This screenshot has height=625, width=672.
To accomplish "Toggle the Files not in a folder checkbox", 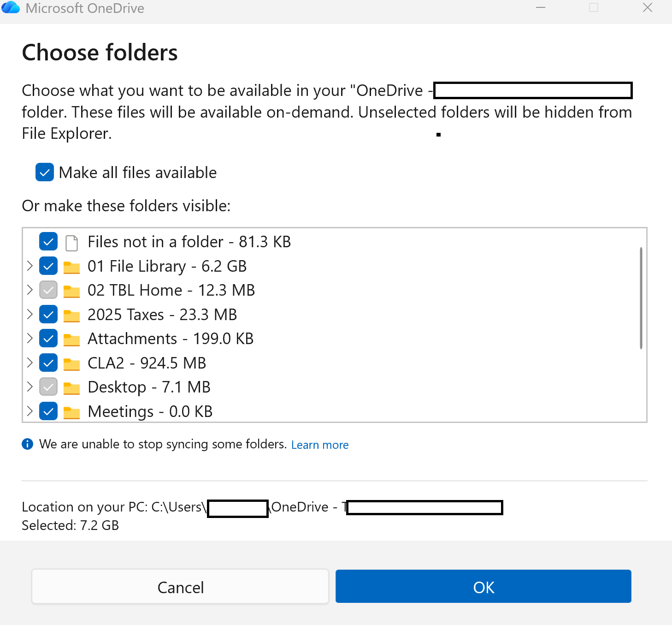I will point(48,241).
